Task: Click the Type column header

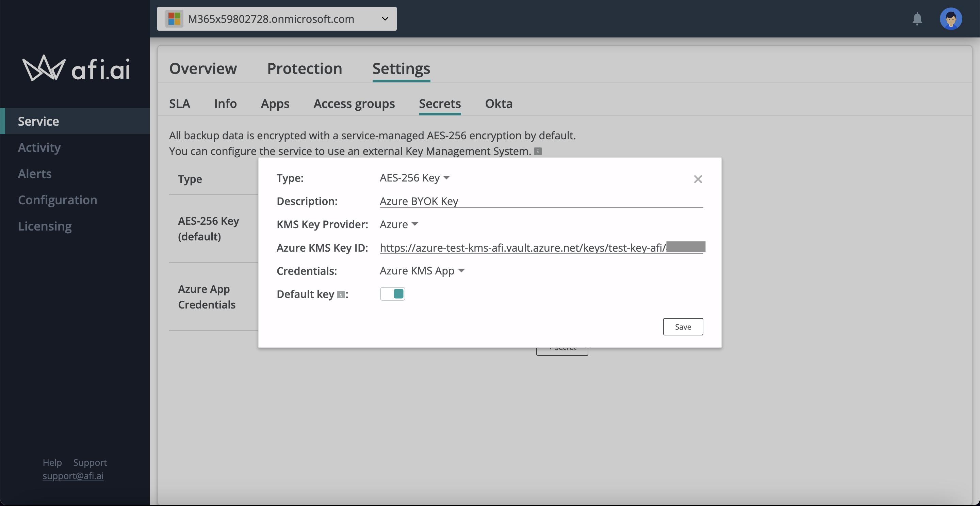Action: click(x=190, y=179)
